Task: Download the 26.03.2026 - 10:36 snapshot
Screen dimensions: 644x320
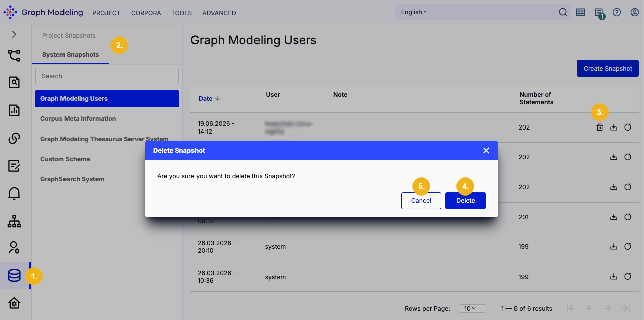Action: tap(614, 277)
